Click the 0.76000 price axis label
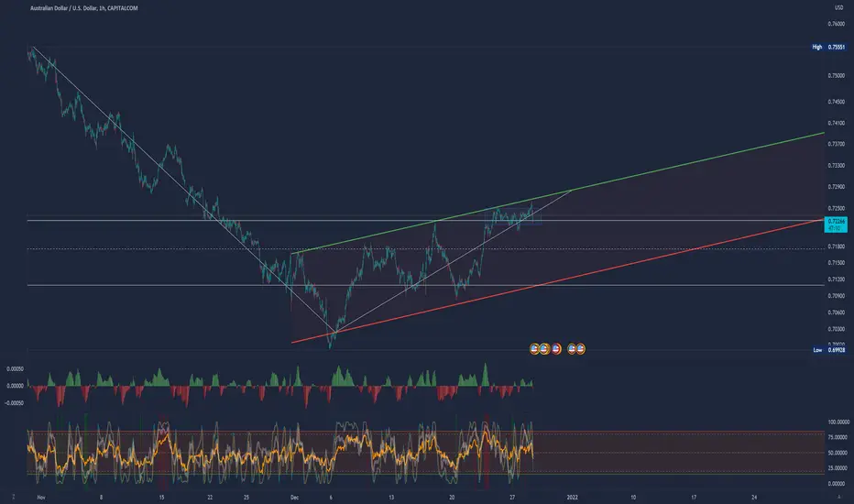The width and height of the screenshot is (854, 504). tap(836, 24)
